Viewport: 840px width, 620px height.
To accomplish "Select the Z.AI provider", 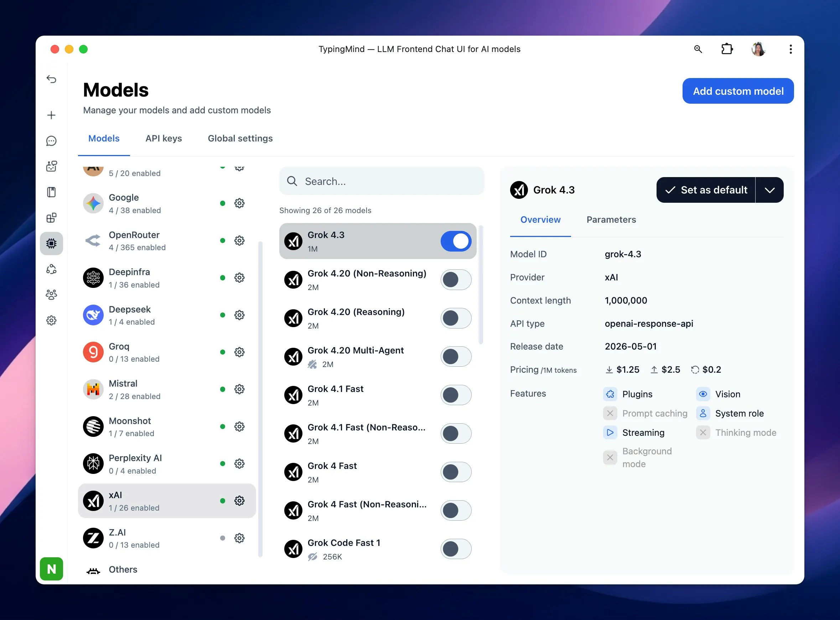I will coord(167,538).
